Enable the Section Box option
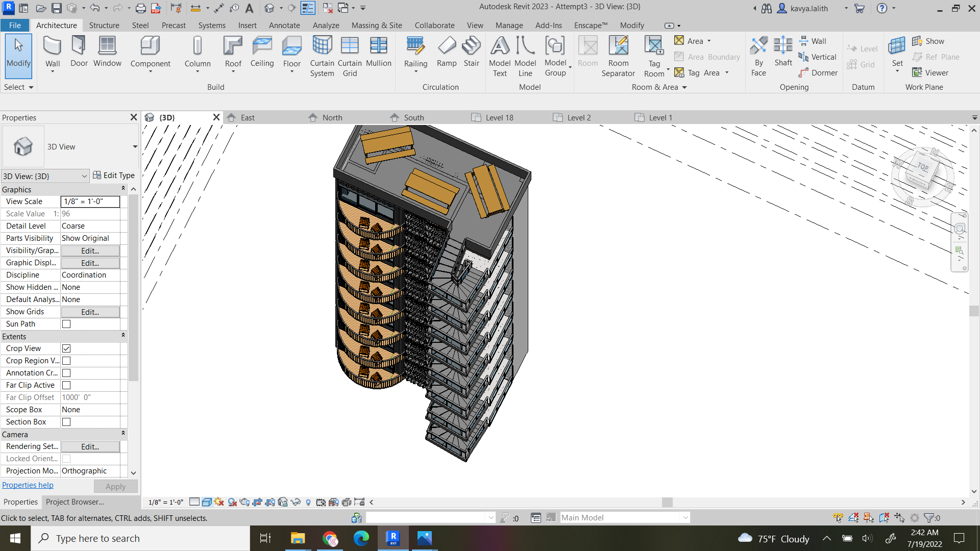 click(x=66, y=422)
